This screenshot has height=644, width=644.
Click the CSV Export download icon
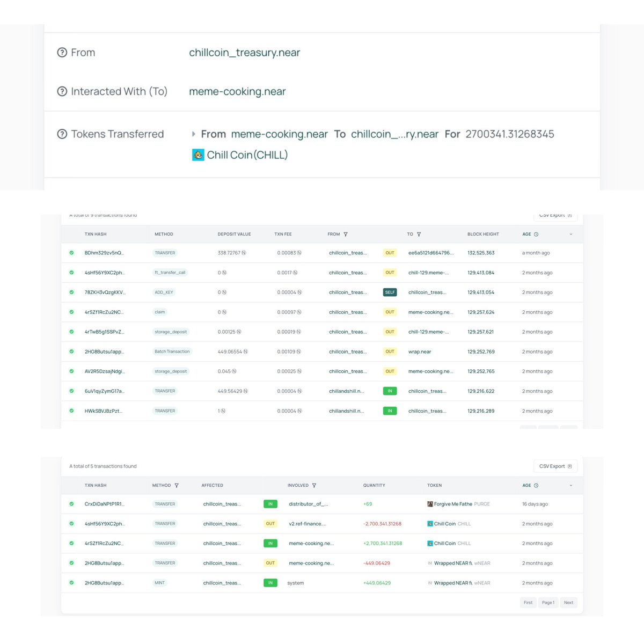[x=570, y=466]
